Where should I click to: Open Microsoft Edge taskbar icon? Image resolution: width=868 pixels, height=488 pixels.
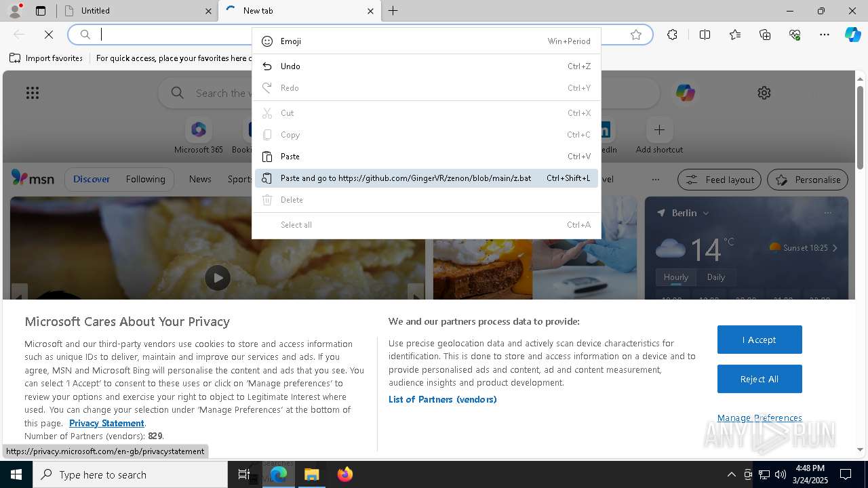(279, 474)
